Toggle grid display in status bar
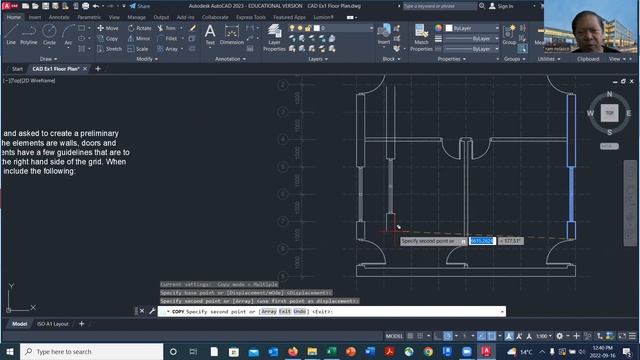 410,336
